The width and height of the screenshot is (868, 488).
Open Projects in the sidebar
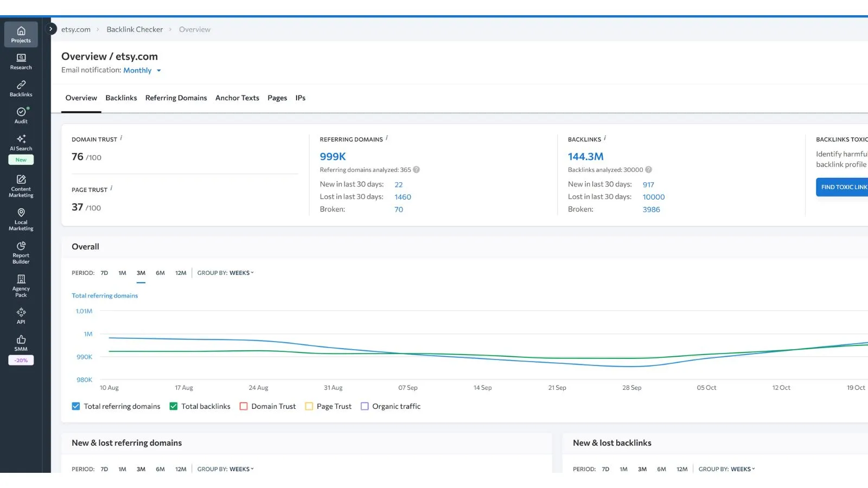(21, 34)
